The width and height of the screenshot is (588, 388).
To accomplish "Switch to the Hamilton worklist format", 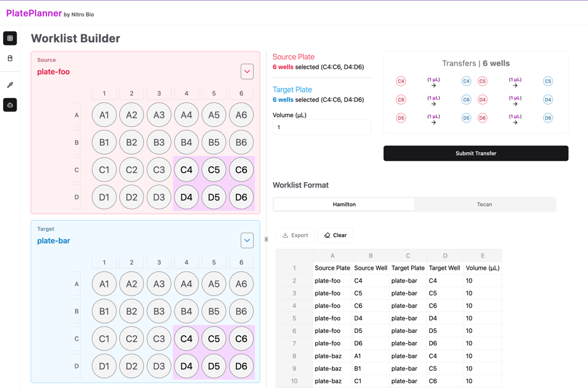I will [344, 204].
